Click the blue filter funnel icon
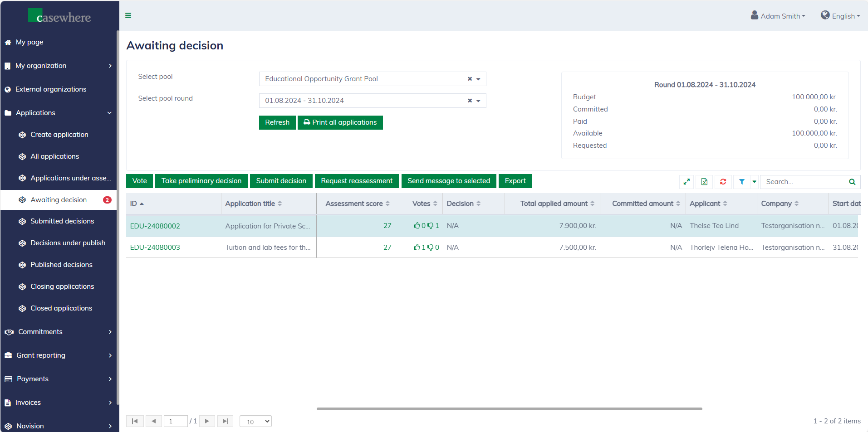 741,182
